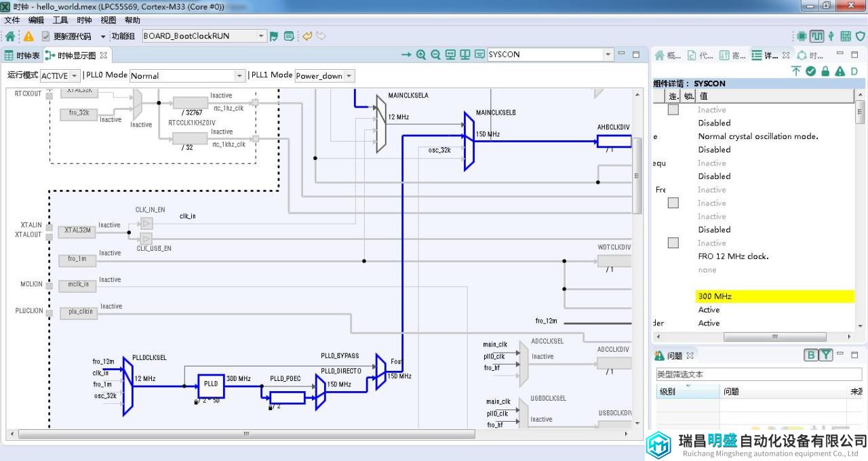Toggle the lock icon under PLL0_PDEC divider
The image size is (868, 461).
pos(270,407)
